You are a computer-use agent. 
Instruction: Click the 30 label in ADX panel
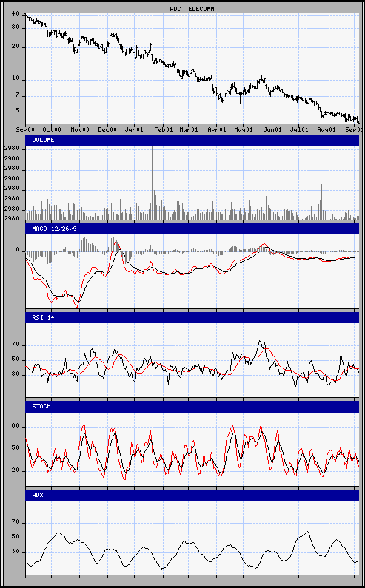pyautogui.click(x=15, y=552)
